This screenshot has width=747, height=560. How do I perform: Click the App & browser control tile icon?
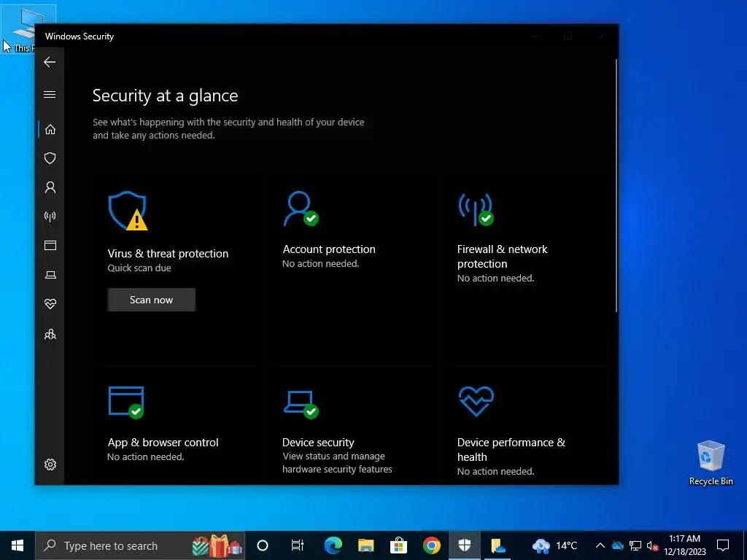126,402
